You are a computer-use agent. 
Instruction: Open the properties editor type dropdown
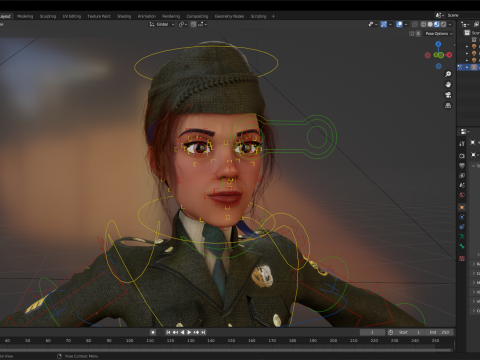click(x=464, y=132)
